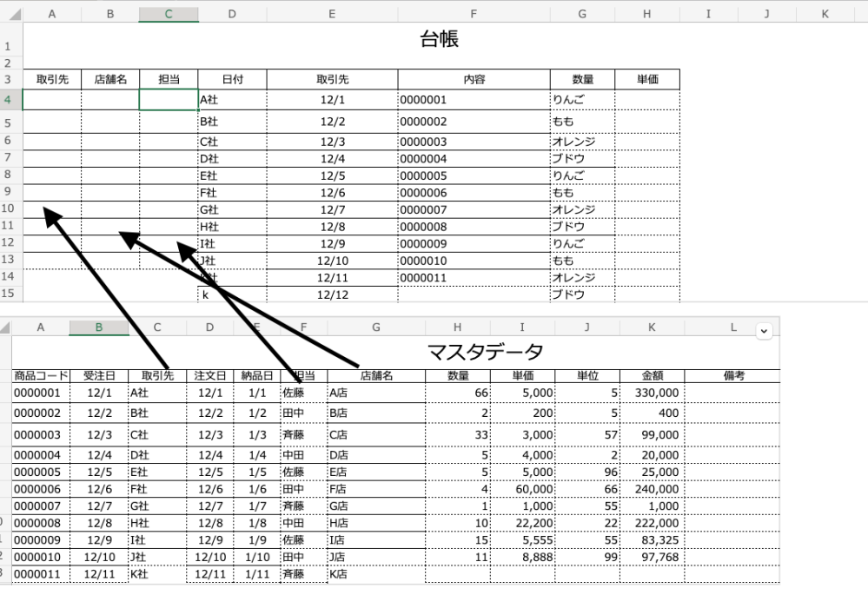Click the select-all corner triangle of the マスタデータ sheet
Viewport: 868px width, 595px height.
coord(6,327)
